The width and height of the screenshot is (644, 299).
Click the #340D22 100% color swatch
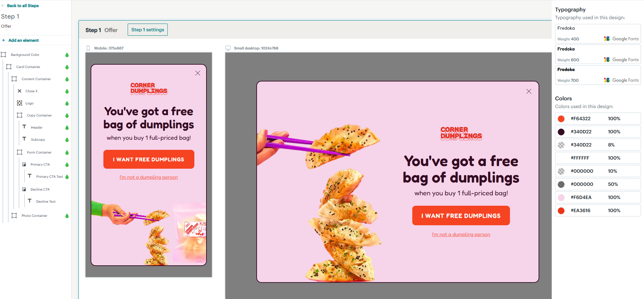(x=561, y=132)
